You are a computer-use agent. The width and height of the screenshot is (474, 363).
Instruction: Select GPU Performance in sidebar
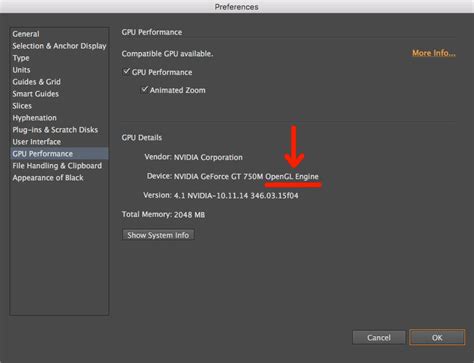point(59,154)
